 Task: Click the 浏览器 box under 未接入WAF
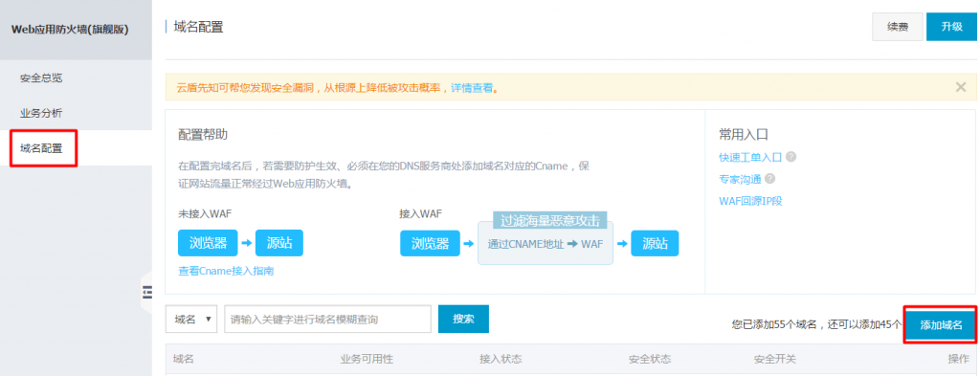click(208, 243)
